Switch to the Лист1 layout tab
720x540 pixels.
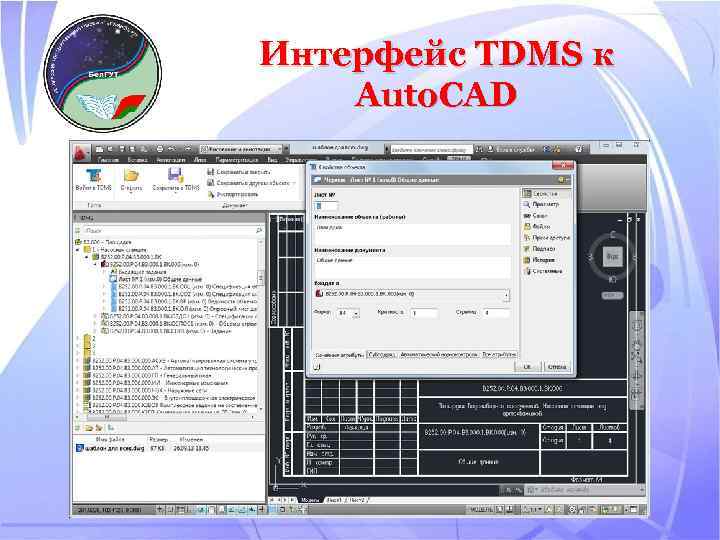tap(334, 500)
